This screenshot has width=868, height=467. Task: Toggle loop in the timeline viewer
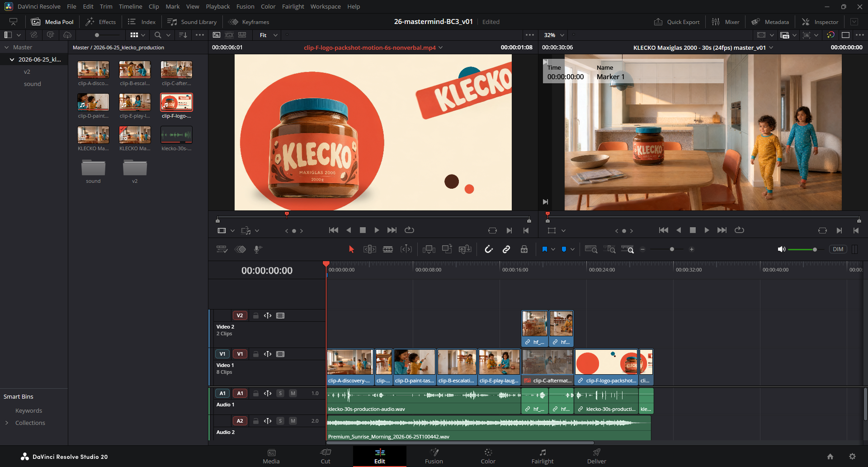[739, 230]
